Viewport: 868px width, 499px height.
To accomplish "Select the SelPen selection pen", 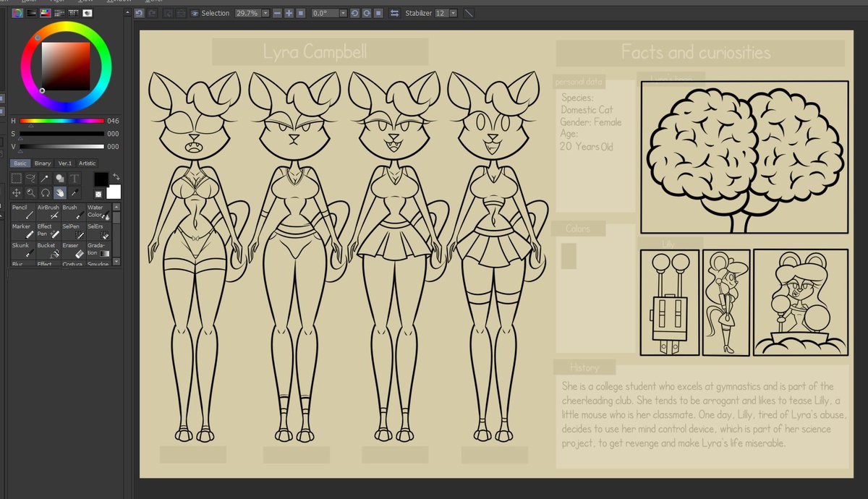I will pyautogui.click(x=74, y=231).
